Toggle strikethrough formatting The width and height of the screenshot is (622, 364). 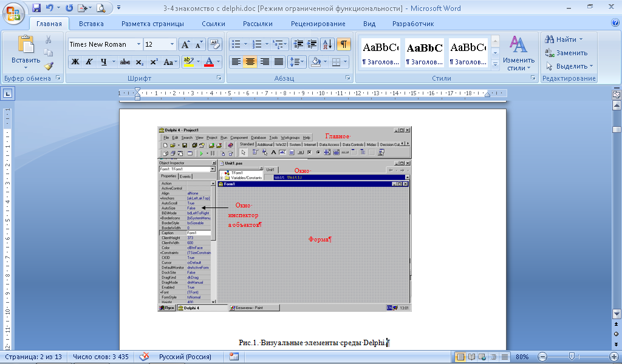[125, 62]
